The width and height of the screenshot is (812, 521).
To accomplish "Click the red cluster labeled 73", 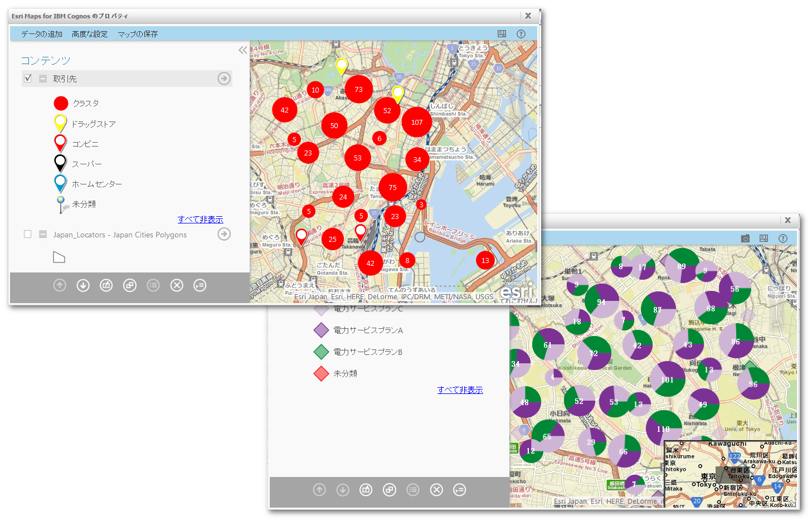I will 359,89.
